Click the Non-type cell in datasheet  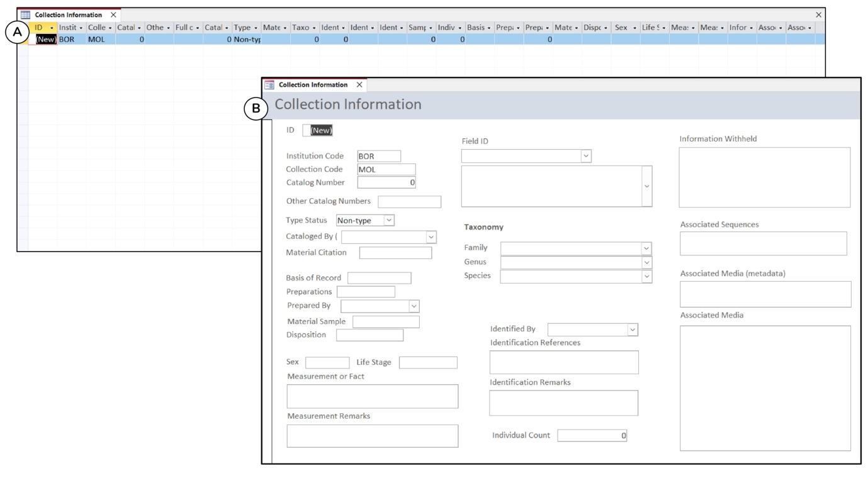coord(247,39)
